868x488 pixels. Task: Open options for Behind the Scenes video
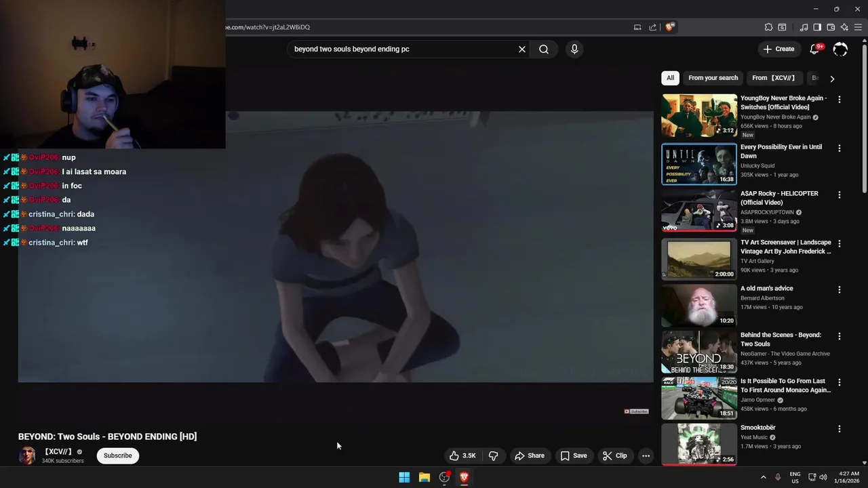840,336
